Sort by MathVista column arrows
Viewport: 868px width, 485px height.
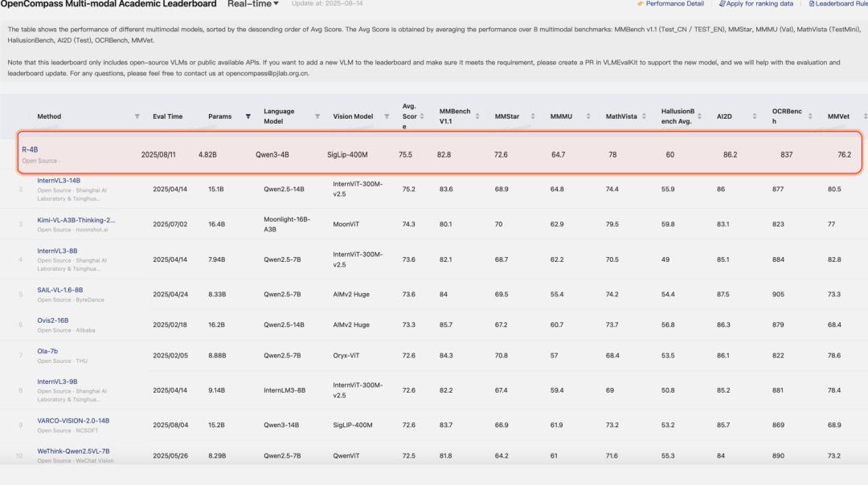644,116
